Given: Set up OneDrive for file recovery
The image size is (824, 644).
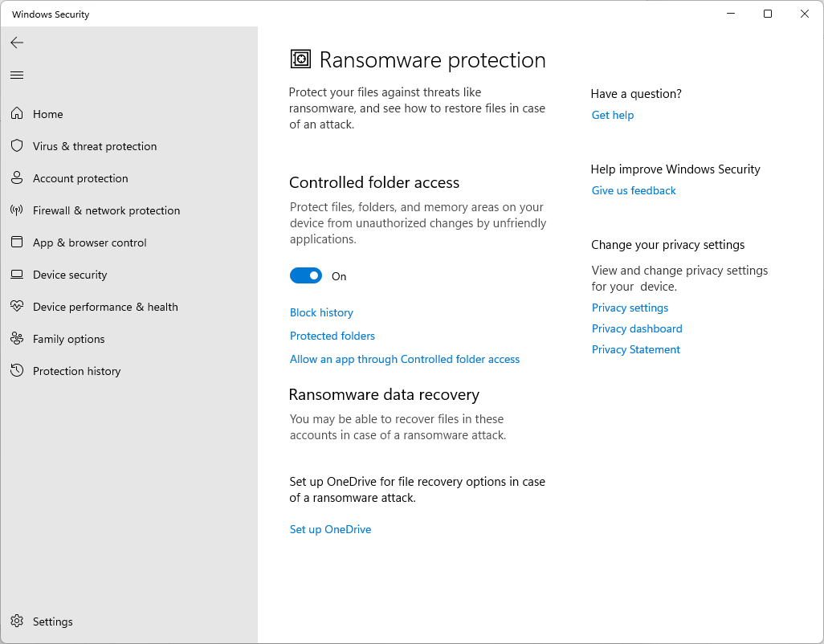Looking at the screenshot, I should pos(330,529).
